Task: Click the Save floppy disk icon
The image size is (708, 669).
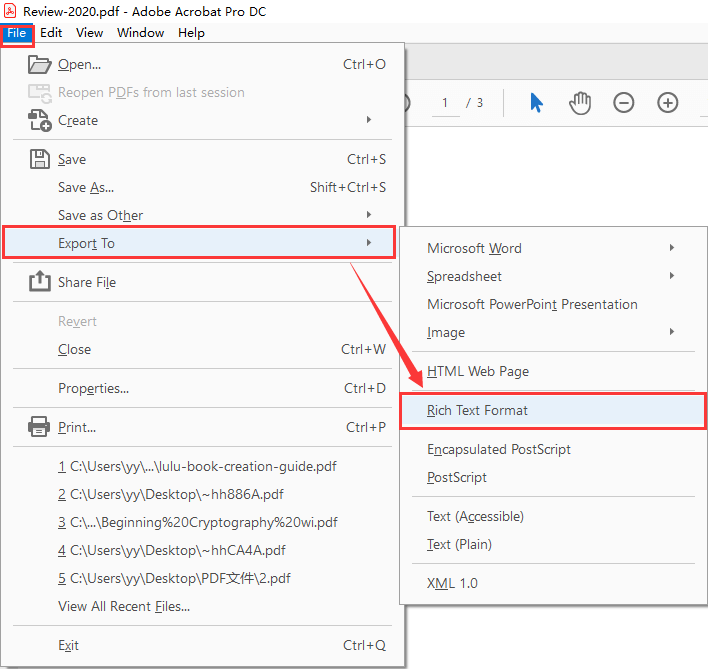Action: (x=40, y=160)
